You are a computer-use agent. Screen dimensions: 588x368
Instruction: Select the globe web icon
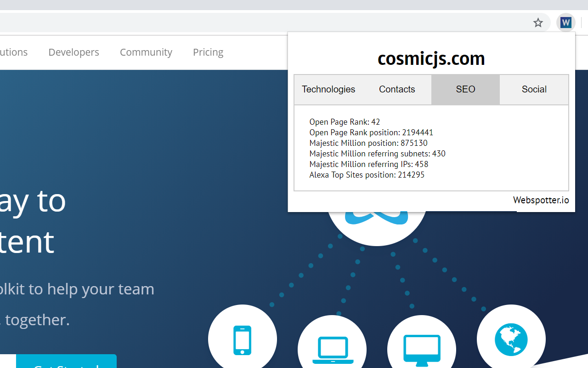[511, 339]
